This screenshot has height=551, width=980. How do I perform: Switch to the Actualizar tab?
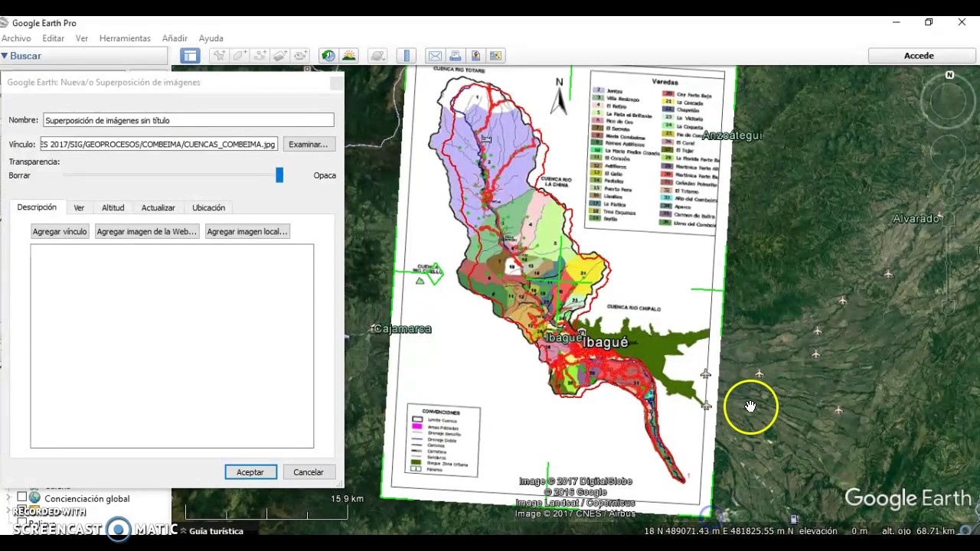tap(158, 207)
